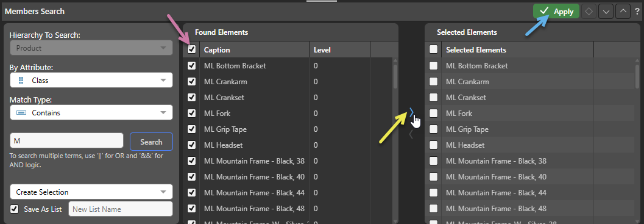This screenshot has width=644, height=224.
Task: Expand the Match Type Contains dropdown
Action: pyautogui.click(x=91, y=112)
